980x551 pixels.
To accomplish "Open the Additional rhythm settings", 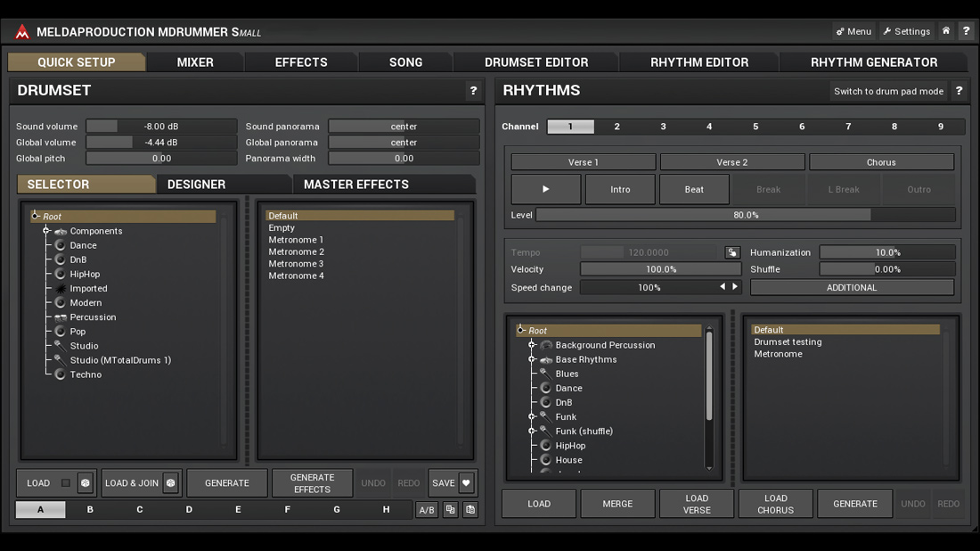I will point(852,288).
